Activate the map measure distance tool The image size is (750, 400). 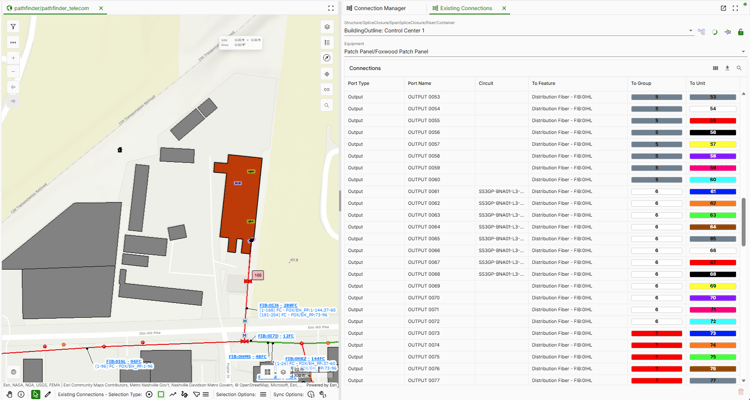tap(13, 43)
